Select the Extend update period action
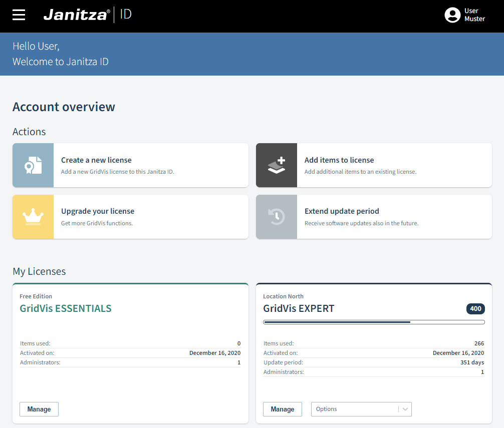The image size is (504, 428). (374, 217)
